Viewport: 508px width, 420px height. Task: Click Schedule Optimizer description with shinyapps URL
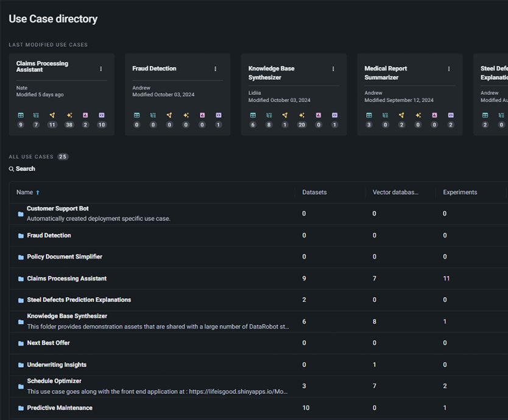157,391
